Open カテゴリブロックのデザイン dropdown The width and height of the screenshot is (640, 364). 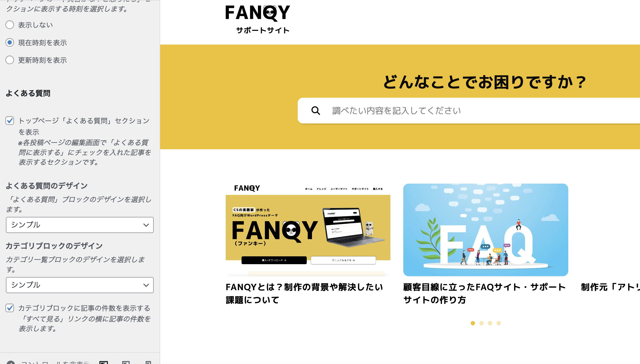point(80,285)
